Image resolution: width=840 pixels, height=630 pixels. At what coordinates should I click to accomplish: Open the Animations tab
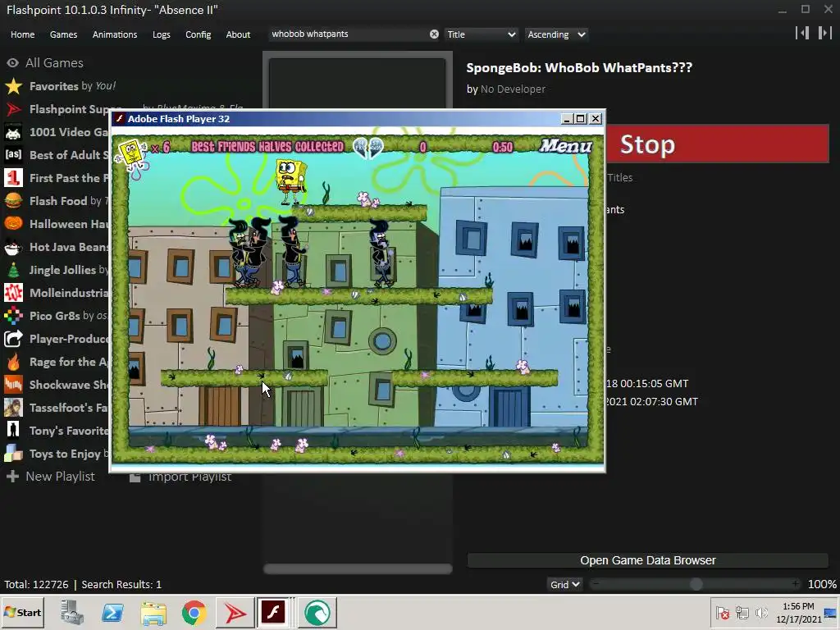pos(115,34)
